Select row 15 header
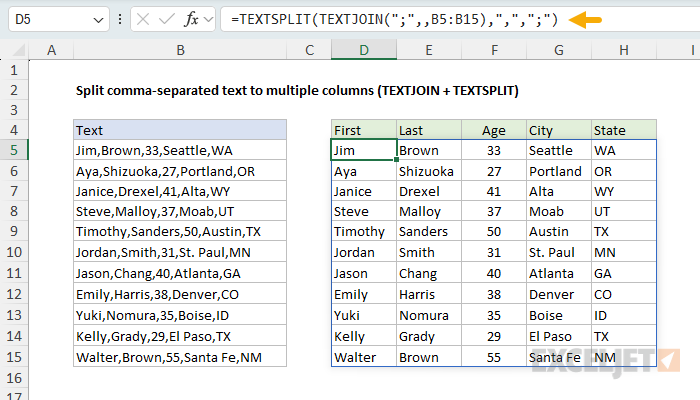The image size is (700, 400). (x=15, y=357)
